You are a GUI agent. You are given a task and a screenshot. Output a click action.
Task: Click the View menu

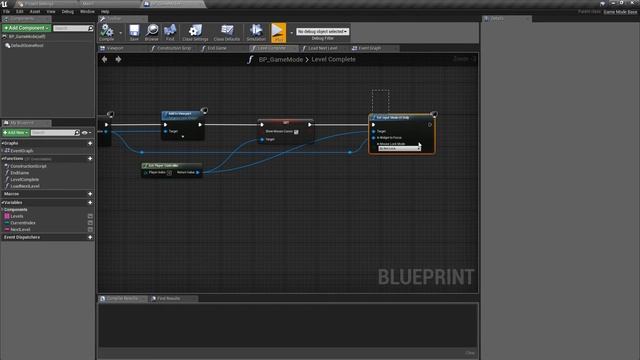(51, 11)
